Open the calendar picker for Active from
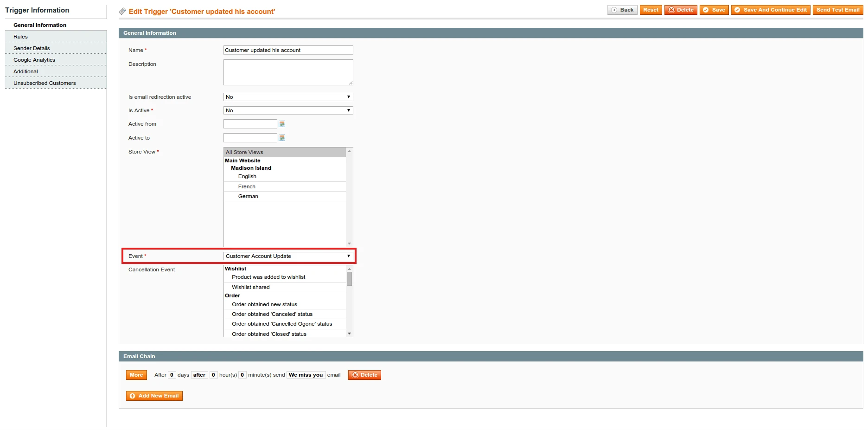 pos(282,124)
